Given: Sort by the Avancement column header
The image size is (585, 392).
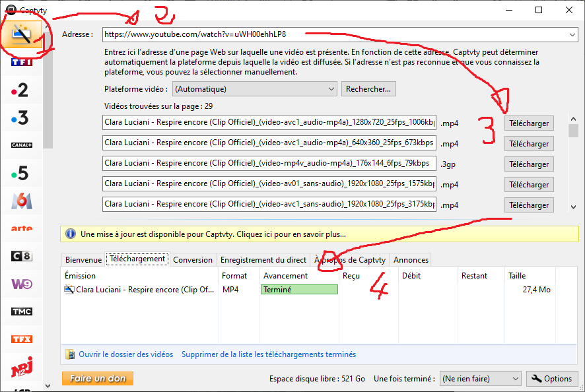Looking at the screenshot, I should pyautogui.click(x=299, y=276).
